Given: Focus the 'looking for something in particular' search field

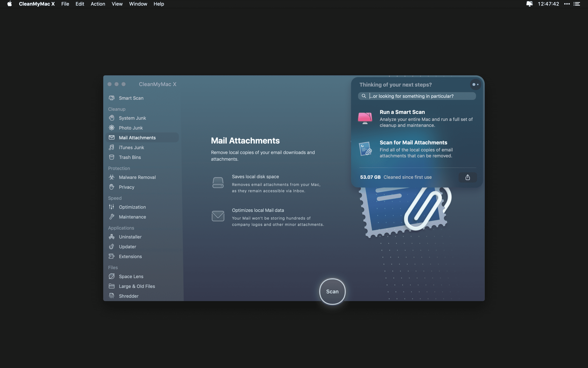Looking at the screenshot, I should [417, 96].
